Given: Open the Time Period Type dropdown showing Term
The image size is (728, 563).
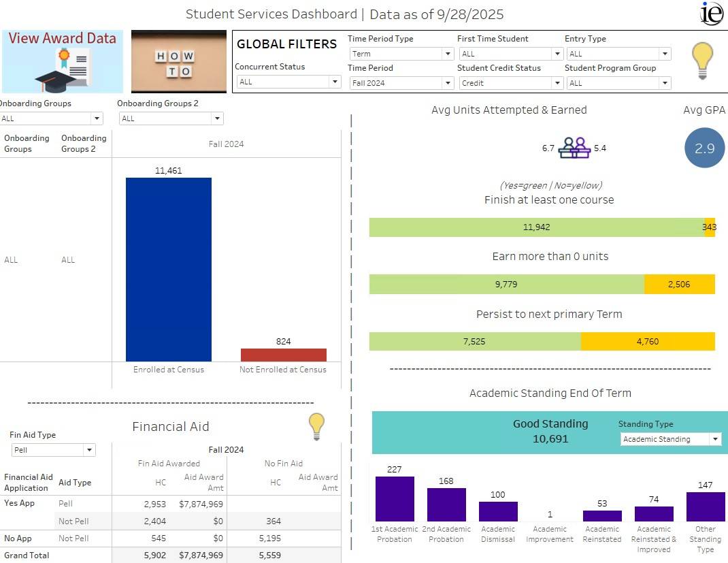Looking at the screenshot, I should click(x=401, y=53).
